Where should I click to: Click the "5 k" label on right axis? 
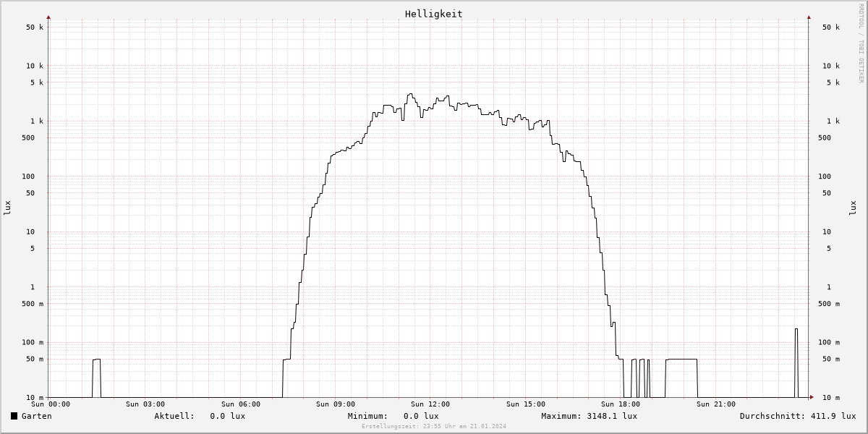pos(833,82)
